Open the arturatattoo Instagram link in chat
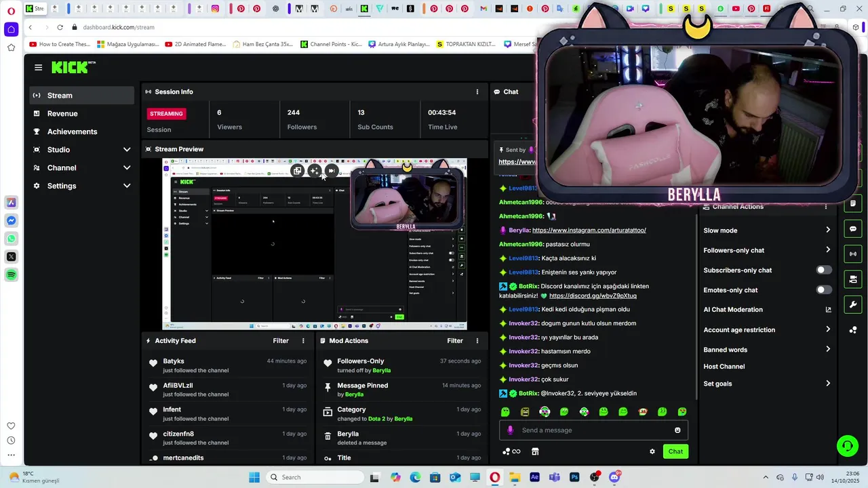Viewport: 868px width, 488px height. point(589,230)
